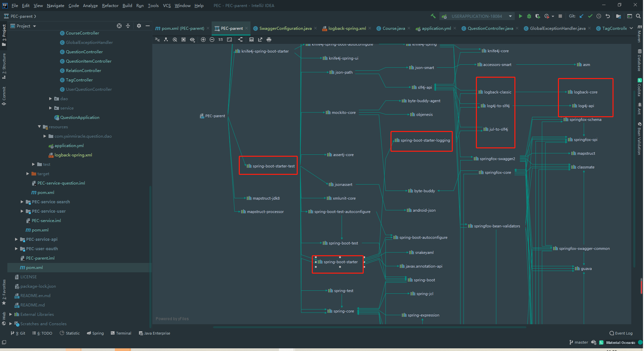Click the Run Anything icon in the toolbar
Screen dimensions: 644x351
click(630, 16)
